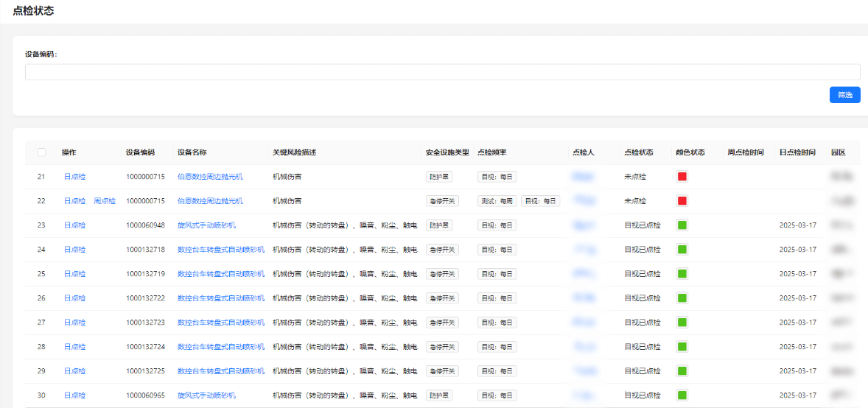Image resolution: width=868 pixels, height=408 pixels.
Task: Open 伯恩数控周边抛光机 link in row 21
Action: pos(210,177)
